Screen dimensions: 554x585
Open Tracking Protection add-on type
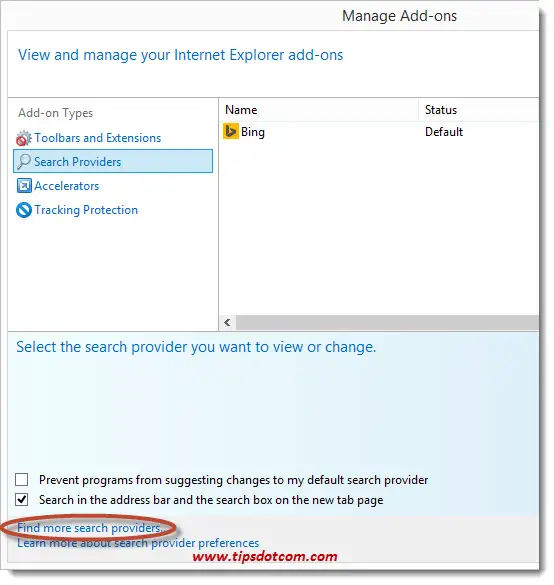click(86, 210)
